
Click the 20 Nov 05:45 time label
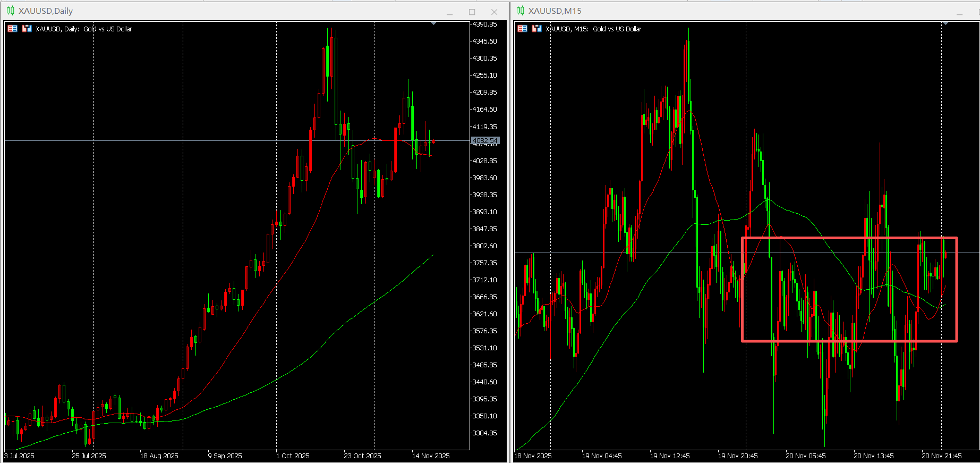(x=806, y=456)
